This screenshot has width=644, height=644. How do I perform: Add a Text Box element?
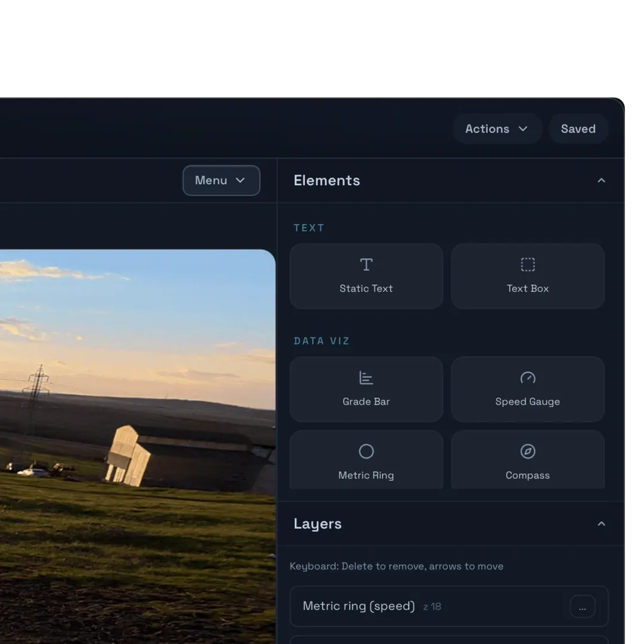coord(527,276)
